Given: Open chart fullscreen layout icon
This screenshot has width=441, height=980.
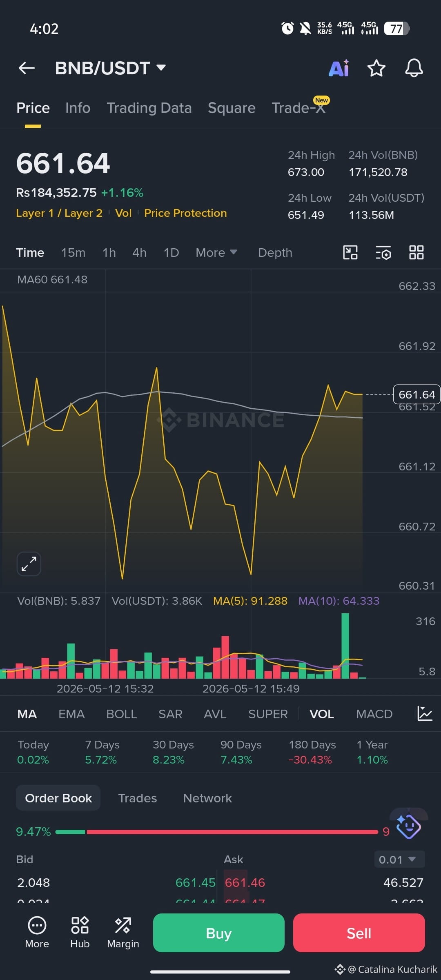Looking at the screenshot, I should pyautogui.click(x=350, y=252).
